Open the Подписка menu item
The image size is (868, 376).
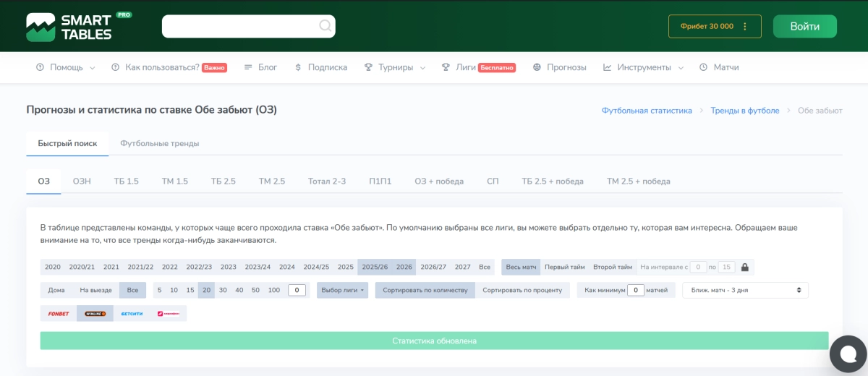pyautogui.click(x=320, y=67)
